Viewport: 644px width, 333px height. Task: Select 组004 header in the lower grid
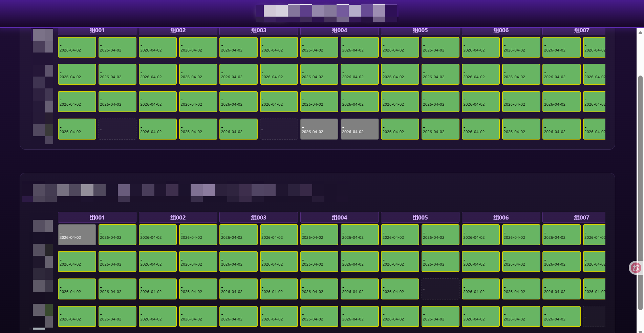340,217
